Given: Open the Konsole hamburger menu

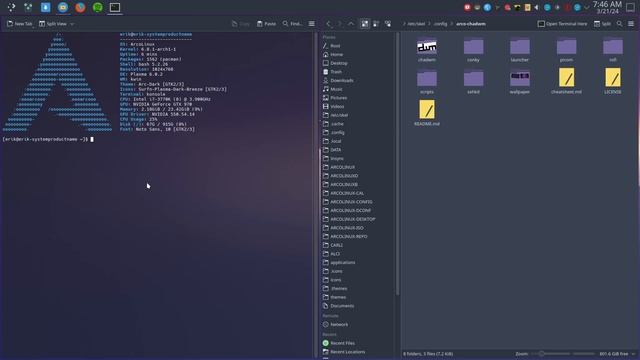Looking at the screenshot, I should pos(311,24).
